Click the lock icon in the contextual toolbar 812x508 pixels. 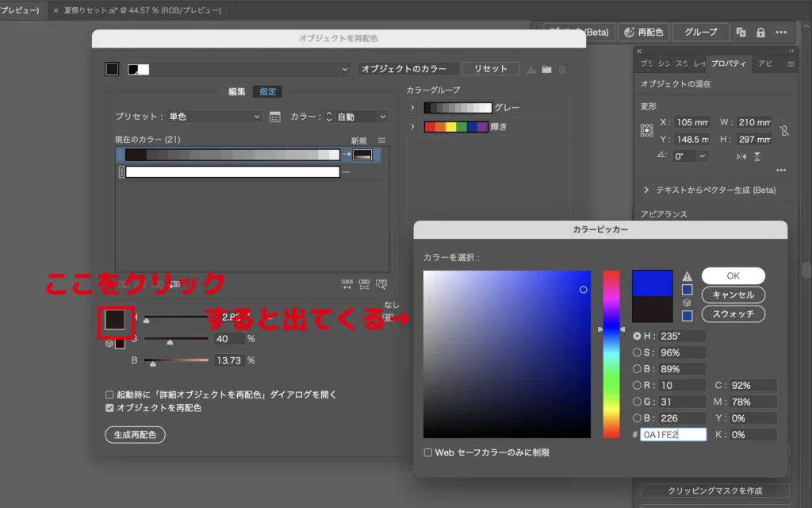(760, 33)
